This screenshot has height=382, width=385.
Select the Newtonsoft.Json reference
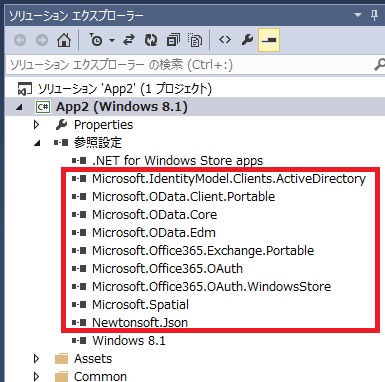pyautogui.click(x=140, y=322)
